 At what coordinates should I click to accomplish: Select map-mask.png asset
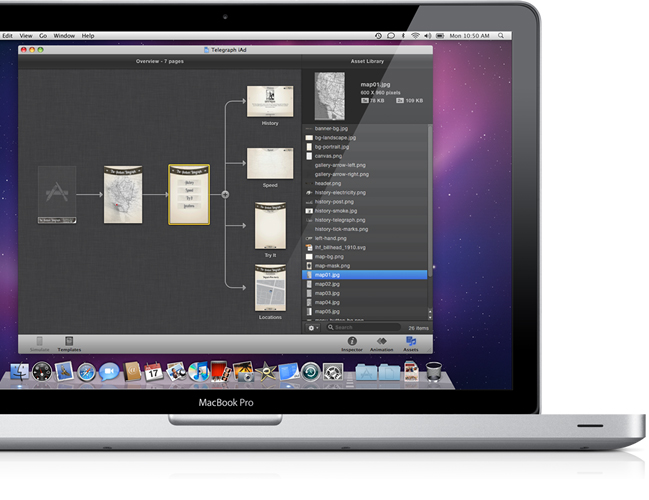(365, 266)
